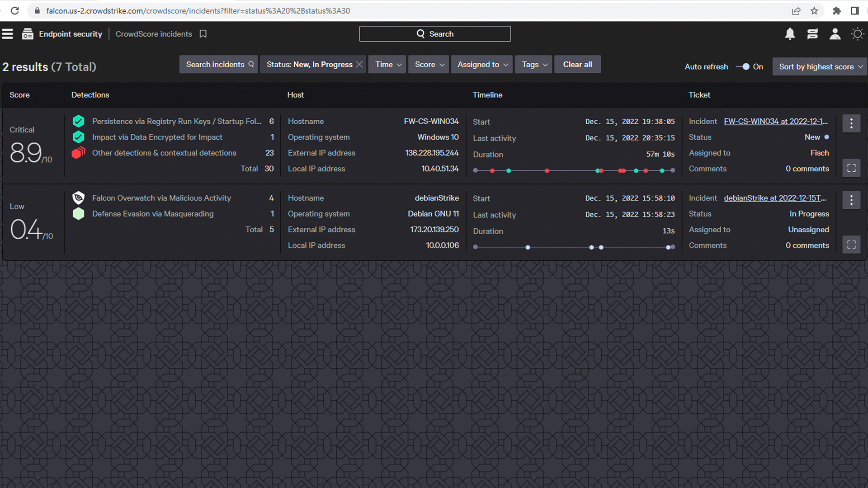Select Impact via Data Encrypted for Impact
Viewport: 868px width, 488px height.
[x=157, y=137]
